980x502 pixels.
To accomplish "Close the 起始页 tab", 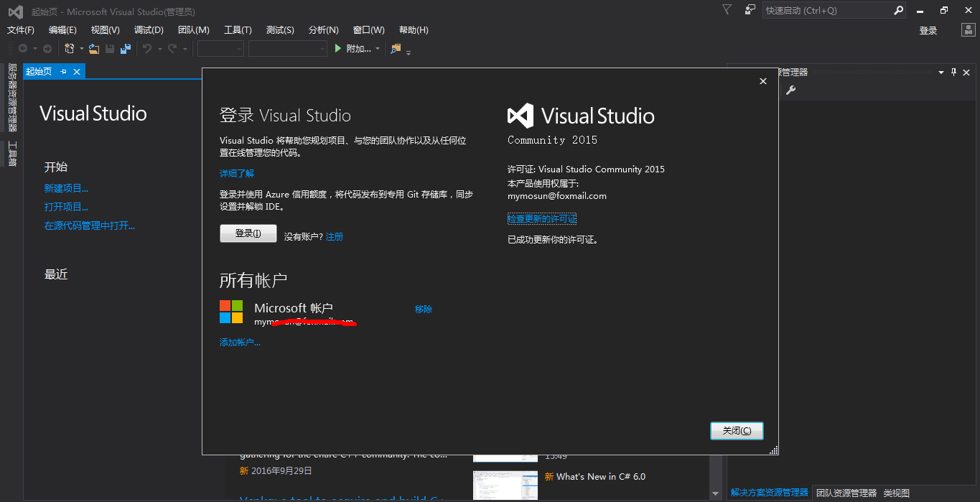I will (x=77, y=71).
